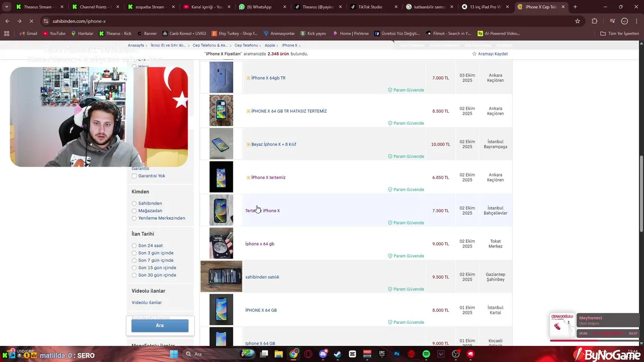Expand the Kimden filter section
This screenshot has width=644, height=362.
point(140,192)
